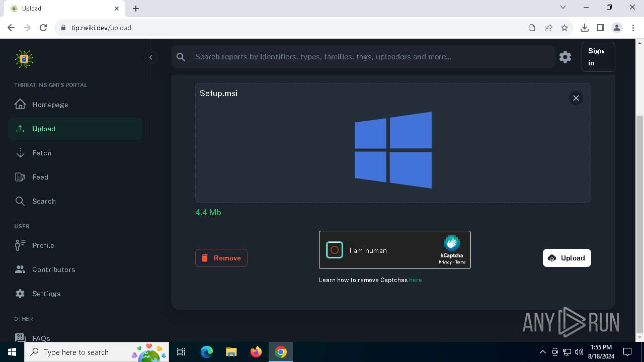
Task: Launch Firefox from the taskbar
Action: pyautogui.click(x=256, y=352)
